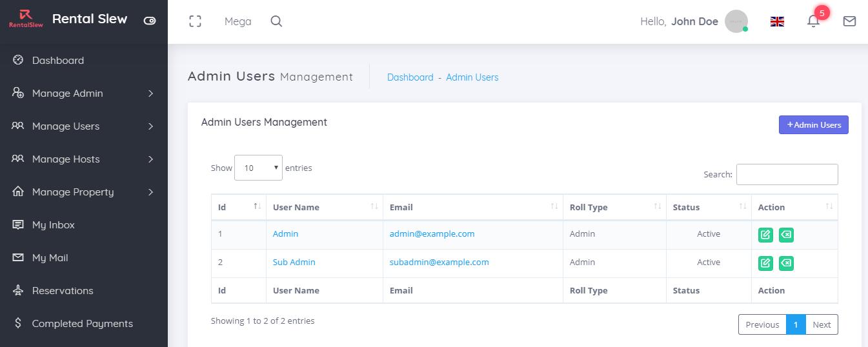The image size is (868, 347).
Task: Click John Doe profile avatar
Action: click(736, 21)
